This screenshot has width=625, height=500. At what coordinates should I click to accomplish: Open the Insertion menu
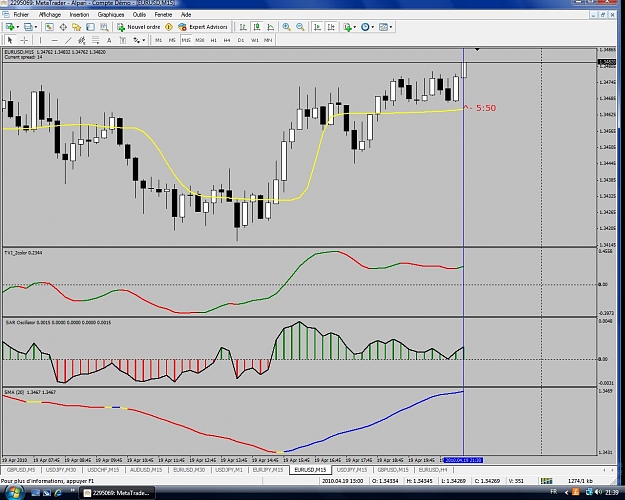tap(79, 15)
